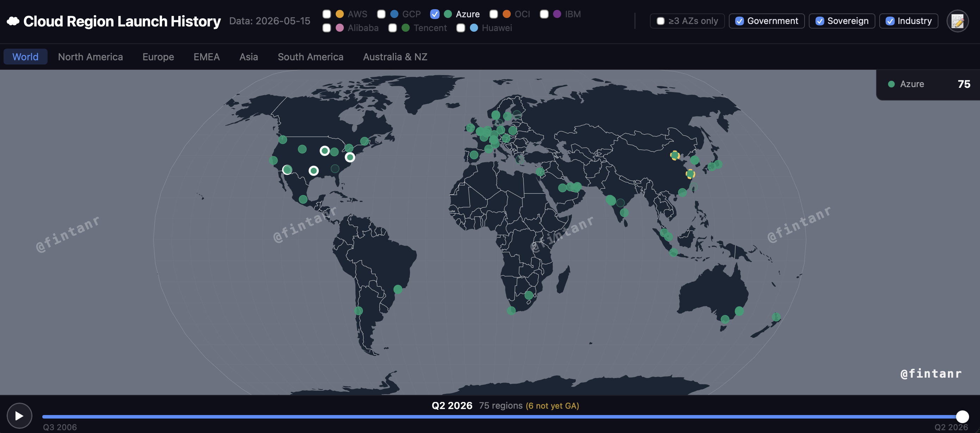Click the Spain Azure region marker
This screenshot has width=980, height=433.
474,154
